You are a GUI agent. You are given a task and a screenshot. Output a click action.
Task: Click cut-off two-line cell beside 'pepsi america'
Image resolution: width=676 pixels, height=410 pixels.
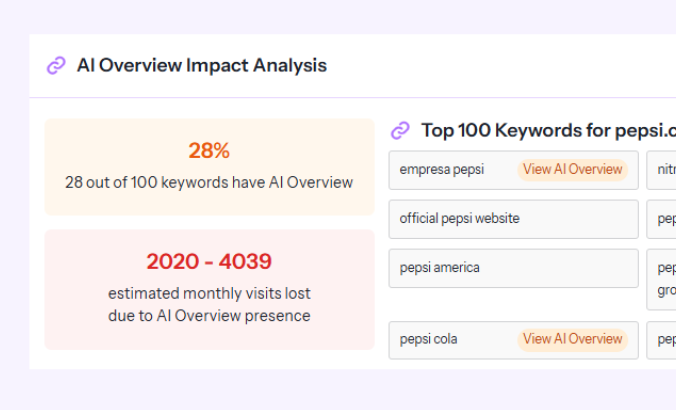coord(662,279)
